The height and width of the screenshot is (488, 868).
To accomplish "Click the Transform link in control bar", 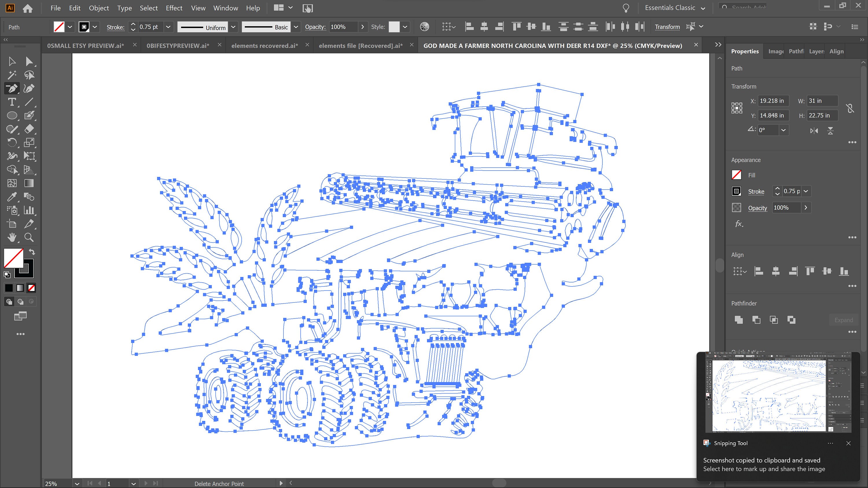I will click(x=667, y=27).
